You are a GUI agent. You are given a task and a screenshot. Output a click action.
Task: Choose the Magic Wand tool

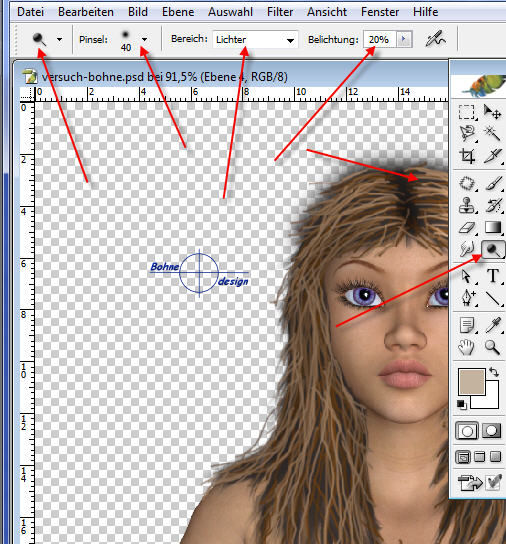492,133
